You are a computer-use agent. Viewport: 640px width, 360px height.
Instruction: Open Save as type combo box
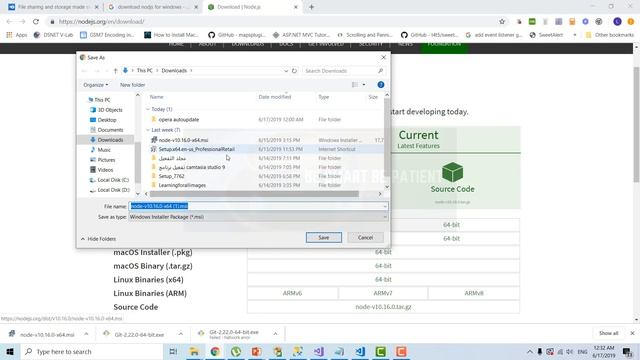[x=258, y=217]
